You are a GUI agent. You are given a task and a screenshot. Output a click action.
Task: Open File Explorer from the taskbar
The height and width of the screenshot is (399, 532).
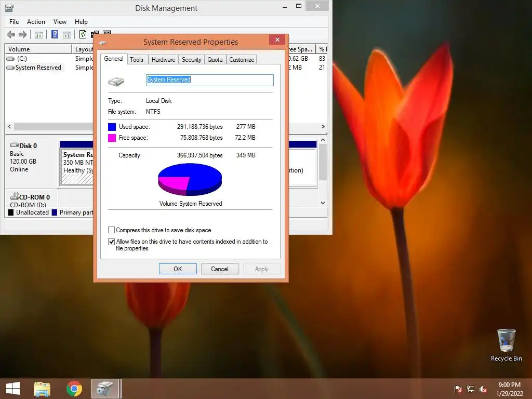[x=42, y=389]
